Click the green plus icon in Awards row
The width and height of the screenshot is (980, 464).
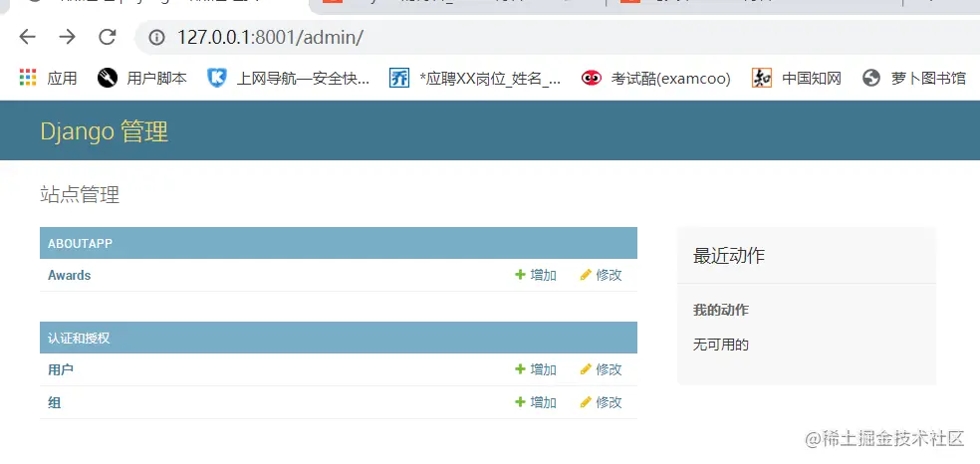click(x=520, y=275)
